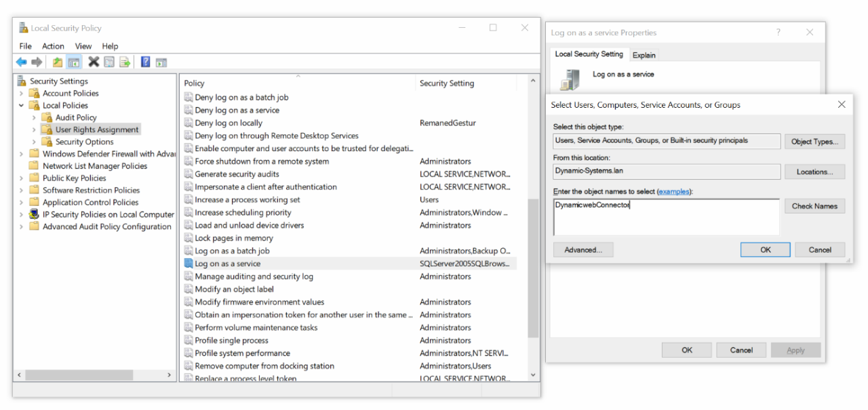Screen dimensions: 868x410
Task: Click the blue Help toolbar icon
Action: pos(145,62)
